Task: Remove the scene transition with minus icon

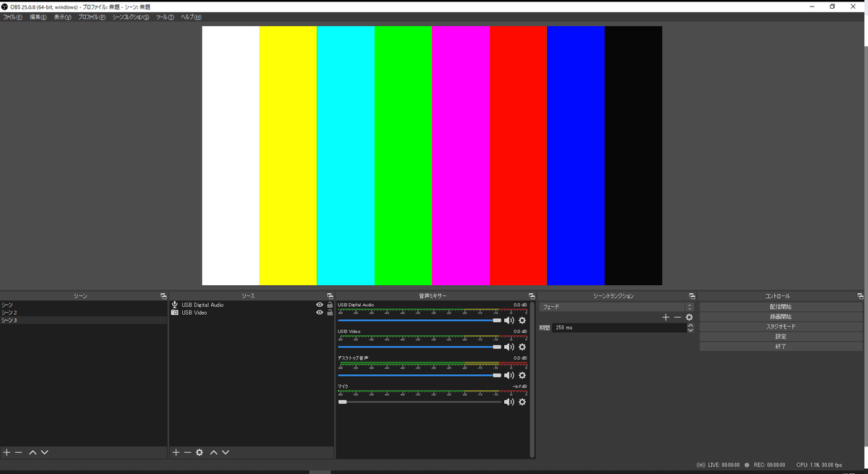Action: [677, 317]
